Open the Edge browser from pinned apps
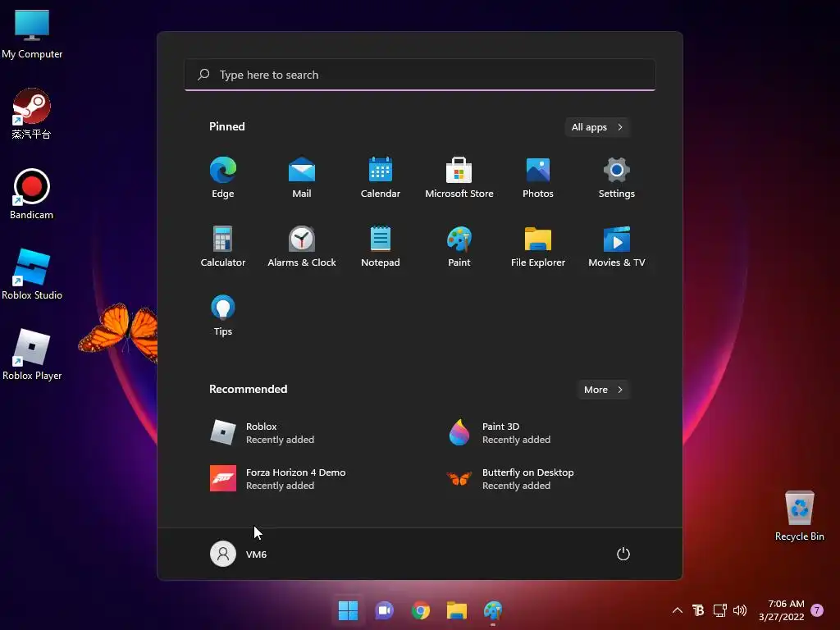The image size is (840, 630). pos(223,177)
